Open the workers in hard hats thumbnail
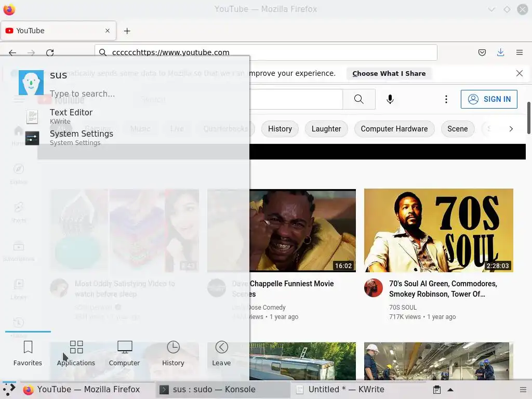532x399 pixels. pos(438,361)
